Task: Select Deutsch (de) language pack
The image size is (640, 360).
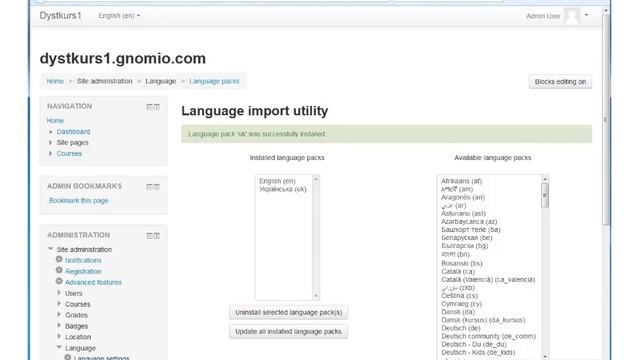Action: [461, 328]
